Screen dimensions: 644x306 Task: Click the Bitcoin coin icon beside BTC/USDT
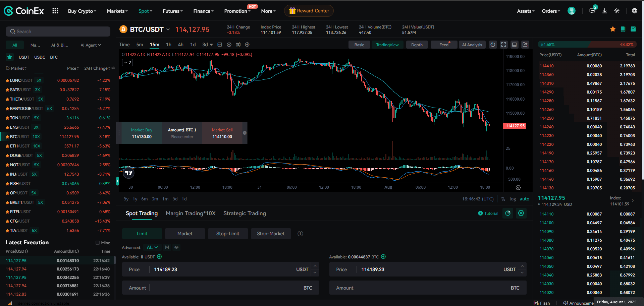click(123, 29)
